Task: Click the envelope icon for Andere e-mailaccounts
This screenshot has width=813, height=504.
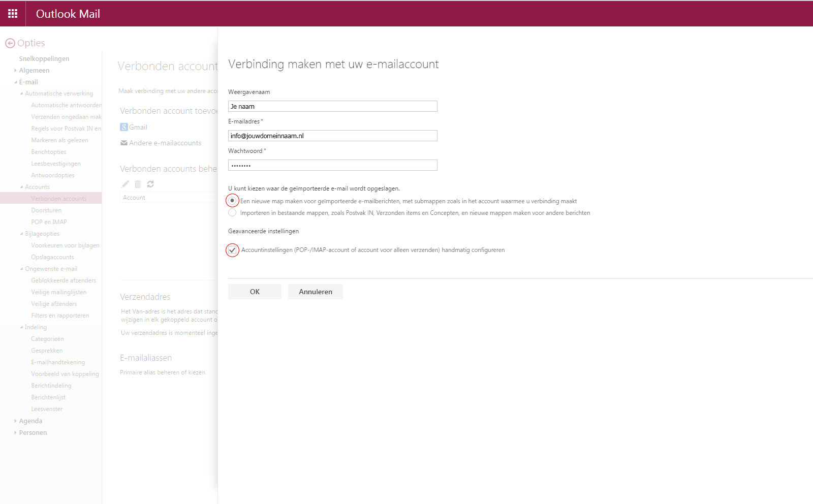Action: click(x=123, y=143)
